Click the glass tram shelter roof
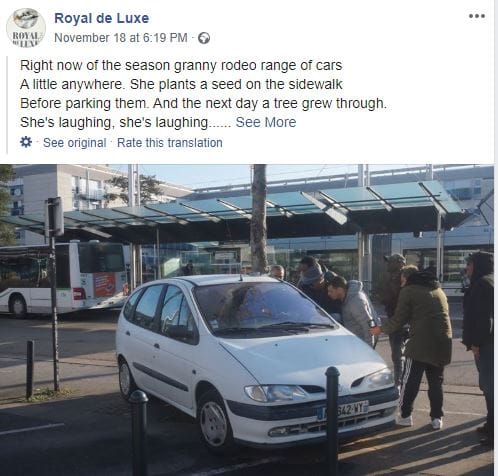 coord(253,207)
